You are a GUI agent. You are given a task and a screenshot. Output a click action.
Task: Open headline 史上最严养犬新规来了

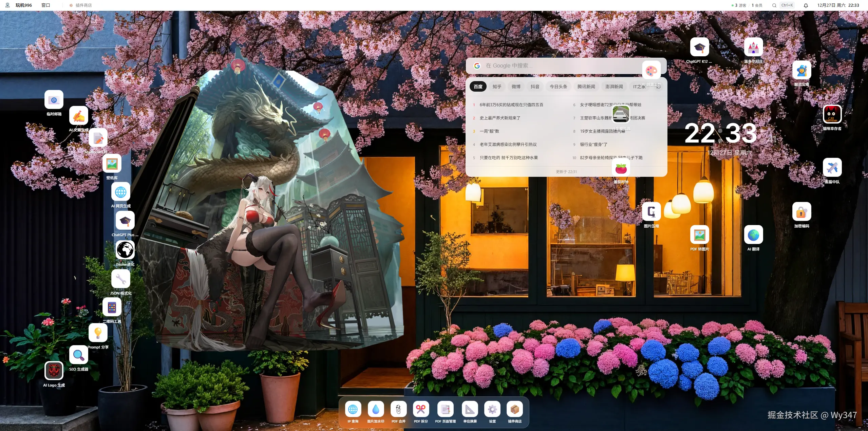point(500,118)
